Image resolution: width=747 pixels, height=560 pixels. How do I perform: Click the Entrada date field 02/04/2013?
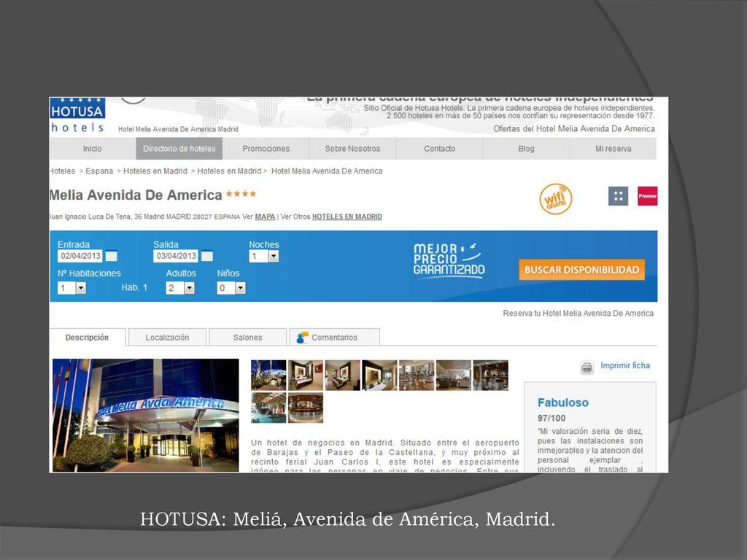coord(80,256)
